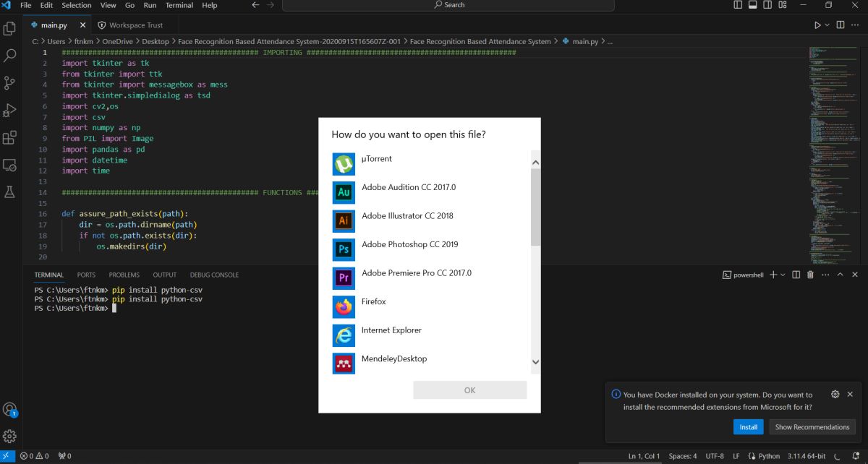Create a new terminal with plus icon

coord(773,275)
